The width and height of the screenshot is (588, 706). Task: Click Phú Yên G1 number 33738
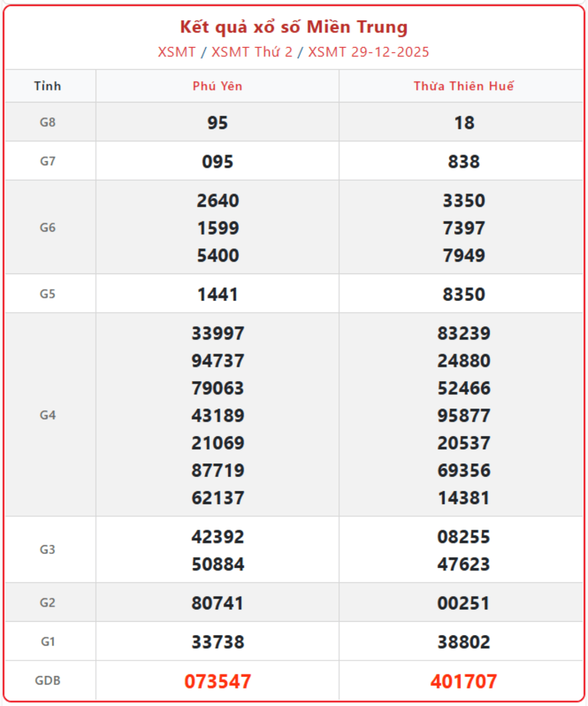pyautogui.click(x=218, y=642)
